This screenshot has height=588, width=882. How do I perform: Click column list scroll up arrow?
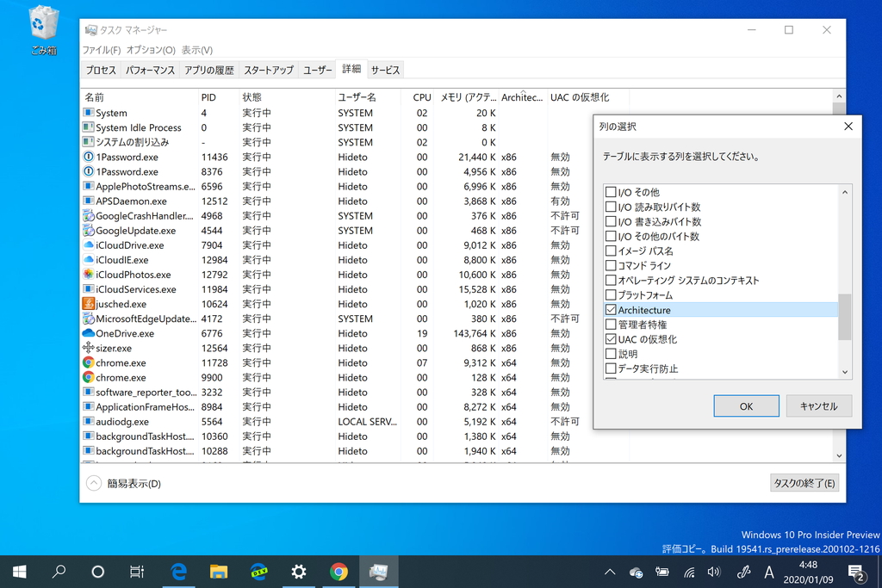pos(844,192)
